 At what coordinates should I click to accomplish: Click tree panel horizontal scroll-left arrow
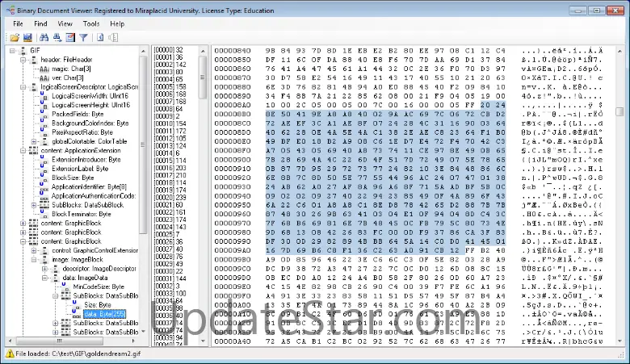coord(10,341)
